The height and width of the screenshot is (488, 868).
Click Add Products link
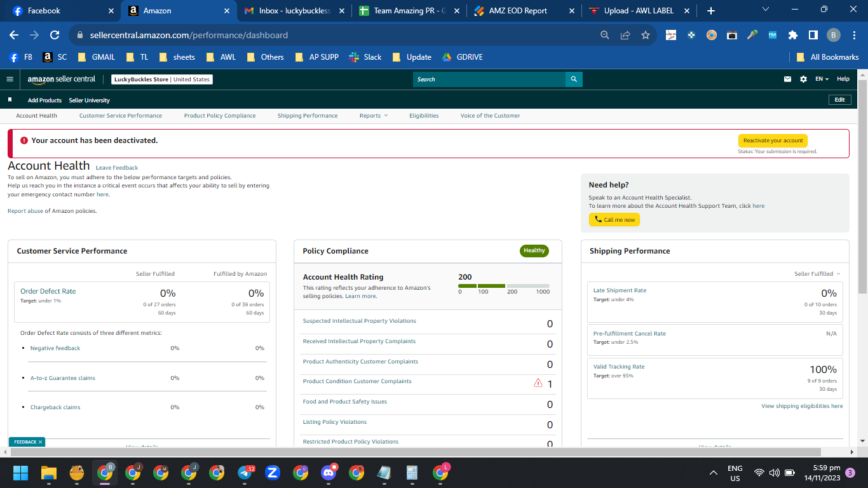[x=44, y=100]
